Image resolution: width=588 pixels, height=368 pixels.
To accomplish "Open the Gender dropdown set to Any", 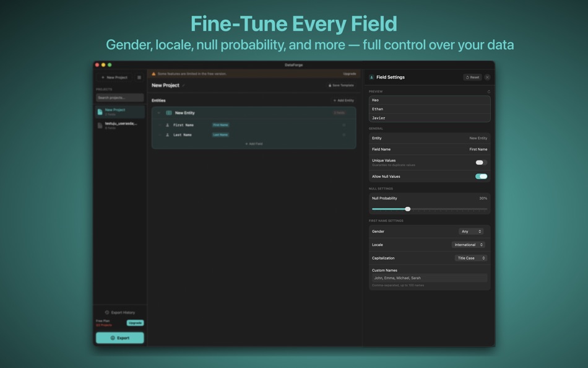I will point(472,230).
